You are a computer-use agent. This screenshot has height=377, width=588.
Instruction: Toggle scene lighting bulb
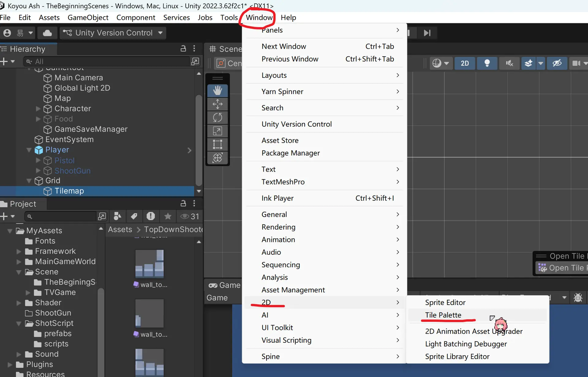[x=487, y=63]
